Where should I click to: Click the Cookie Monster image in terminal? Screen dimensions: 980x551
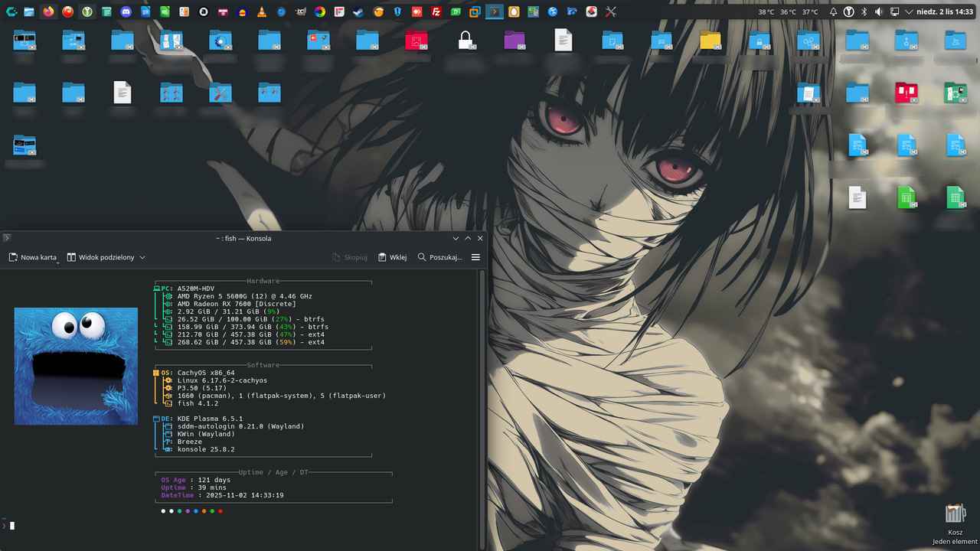(x=76, y=366)
